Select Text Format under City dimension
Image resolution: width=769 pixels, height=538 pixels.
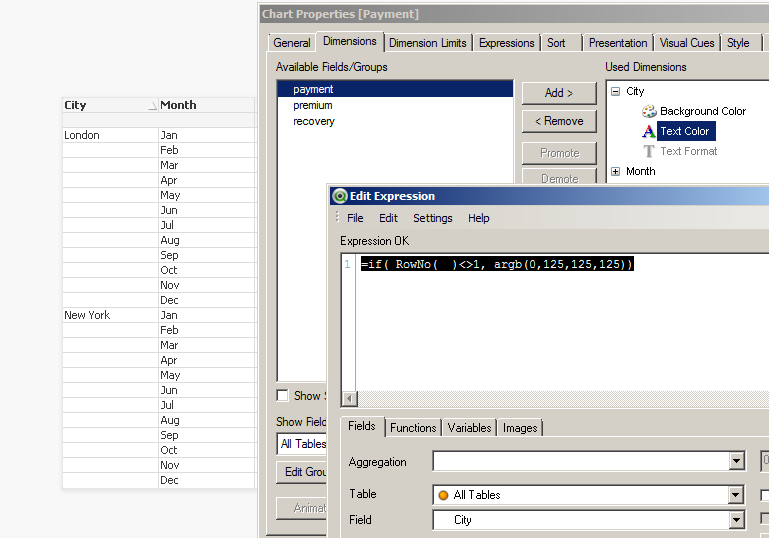(x=689, y=151)
